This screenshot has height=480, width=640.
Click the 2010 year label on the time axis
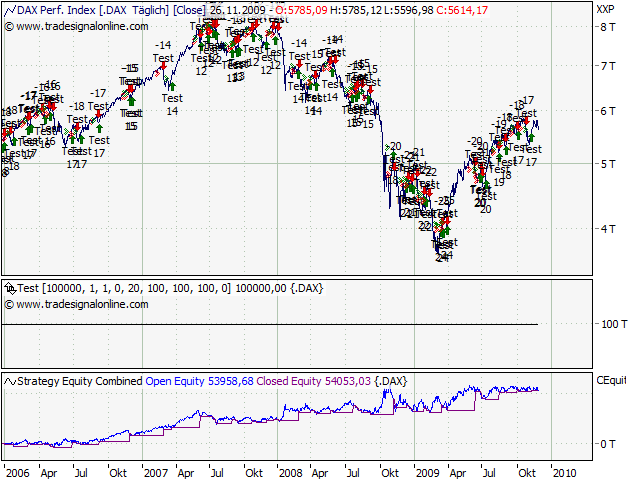coord(565,473)
